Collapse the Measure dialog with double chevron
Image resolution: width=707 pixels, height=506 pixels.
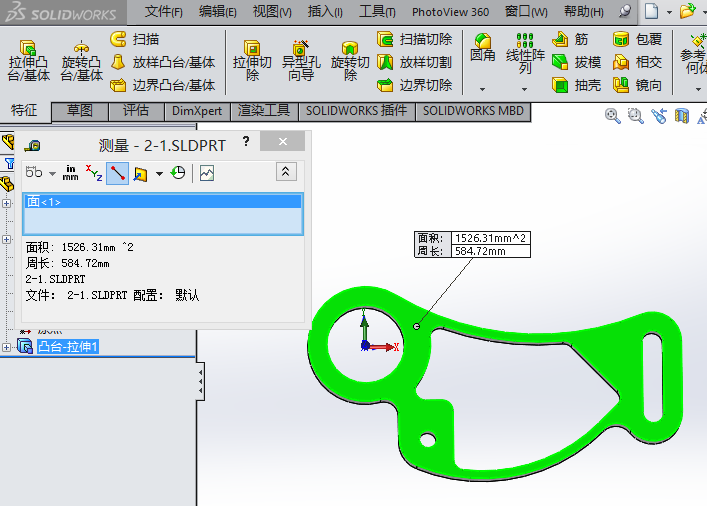click(x=286, y=172)
